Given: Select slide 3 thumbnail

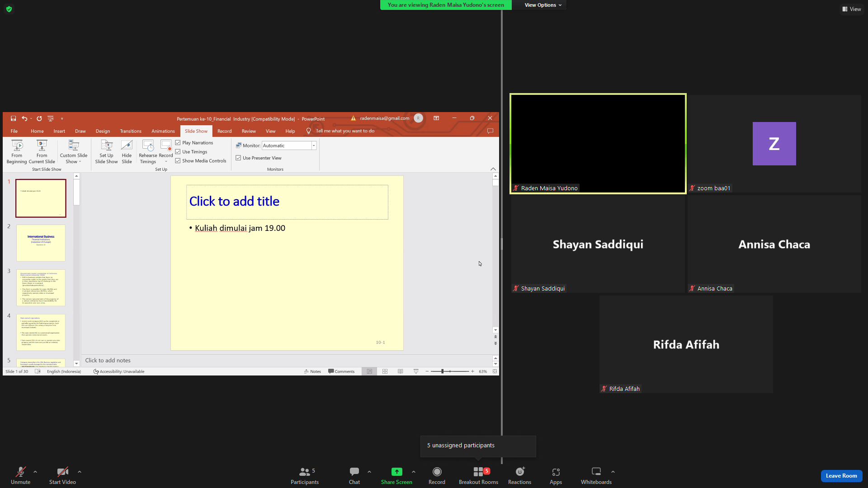Looking at the screenshot, I should click(x=41, y=288).
